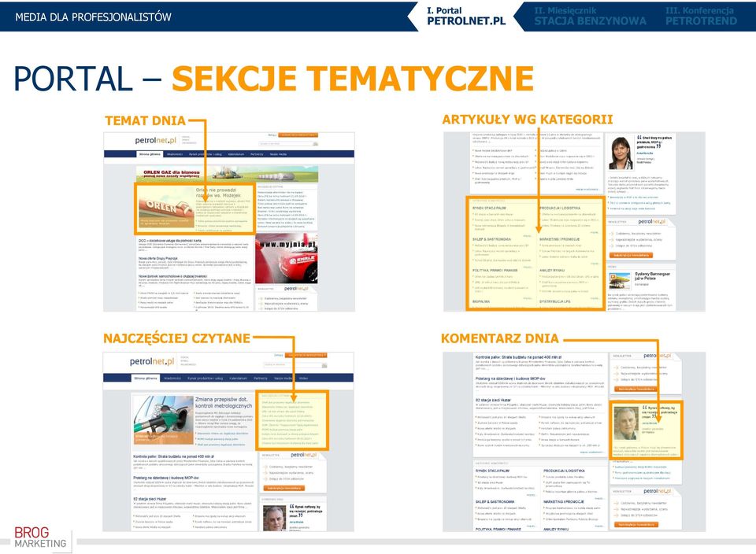The height and width of the screenshot is (554, 756).
Task: Open SKLEP & GASTRONOMIA category in Artykuły screenshot
Action: click(x=491, y=239)
